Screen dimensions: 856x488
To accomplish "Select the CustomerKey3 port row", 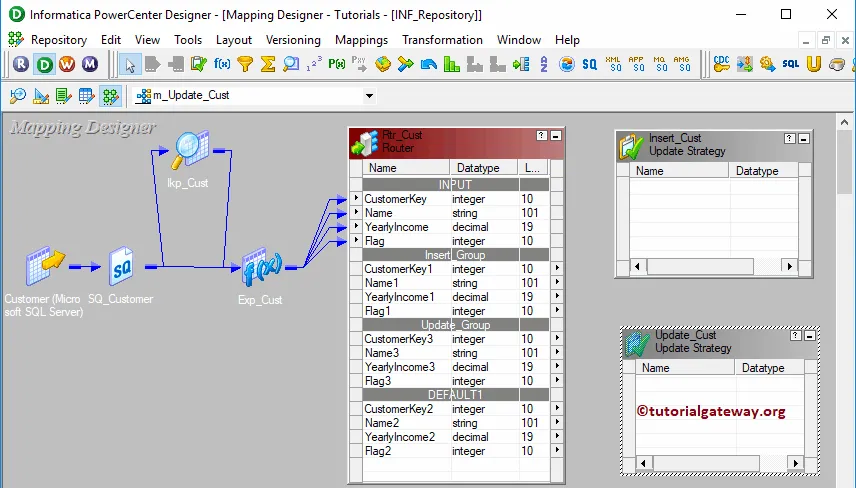I will (x=455, y=338).
